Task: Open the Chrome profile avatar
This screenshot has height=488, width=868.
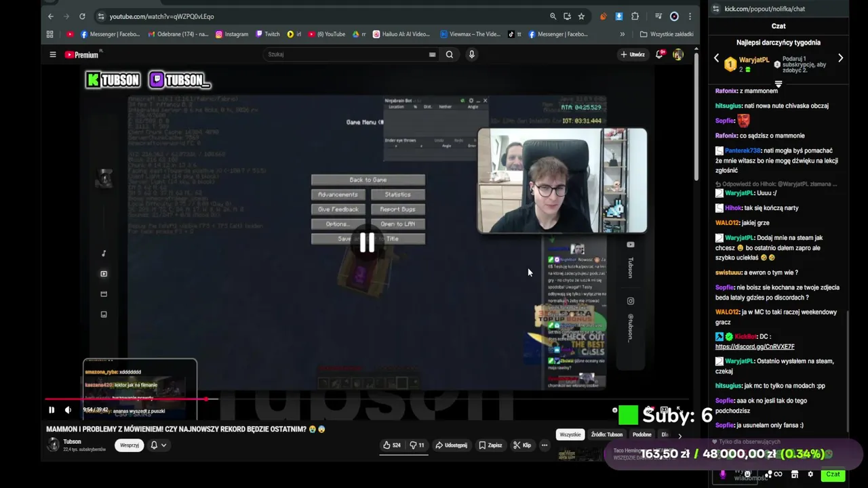Action: [675, 16]
